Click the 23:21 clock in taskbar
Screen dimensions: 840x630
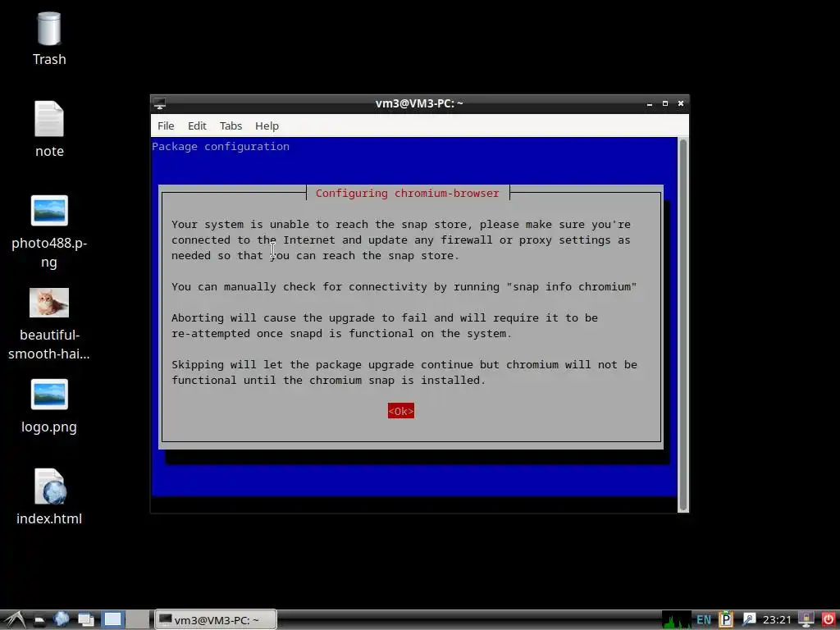click(776, 620)
